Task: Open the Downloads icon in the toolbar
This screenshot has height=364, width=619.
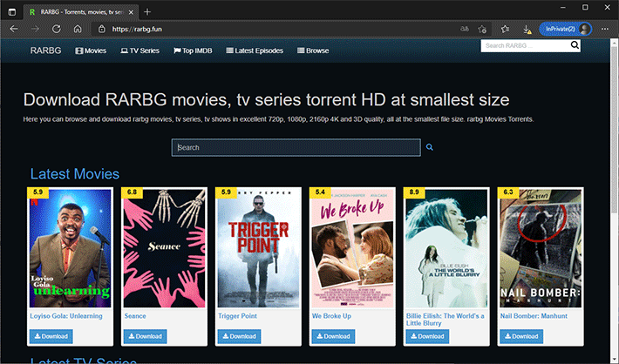Action: [x=527, y=29]
